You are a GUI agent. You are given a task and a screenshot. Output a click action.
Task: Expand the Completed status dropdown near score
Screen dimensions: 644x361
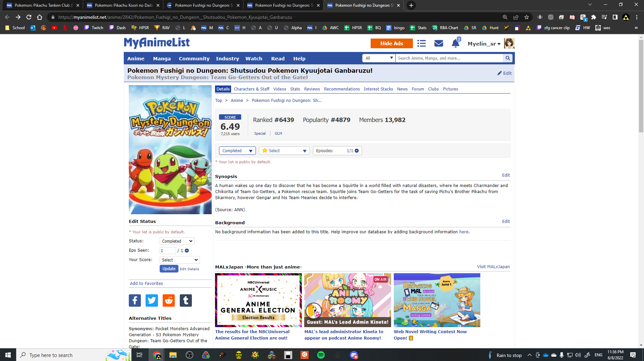[237, 151]
